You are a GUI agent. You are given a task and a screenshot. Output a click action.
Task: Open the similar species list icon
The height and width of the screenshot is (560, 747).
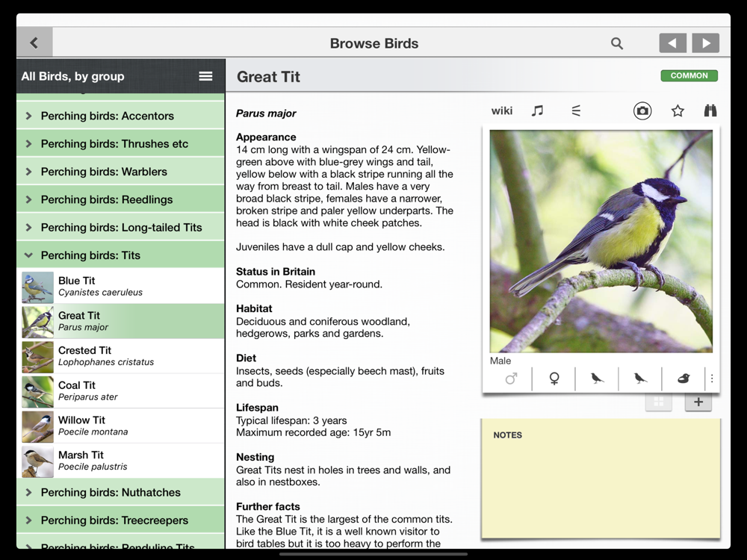coord(576,111)
